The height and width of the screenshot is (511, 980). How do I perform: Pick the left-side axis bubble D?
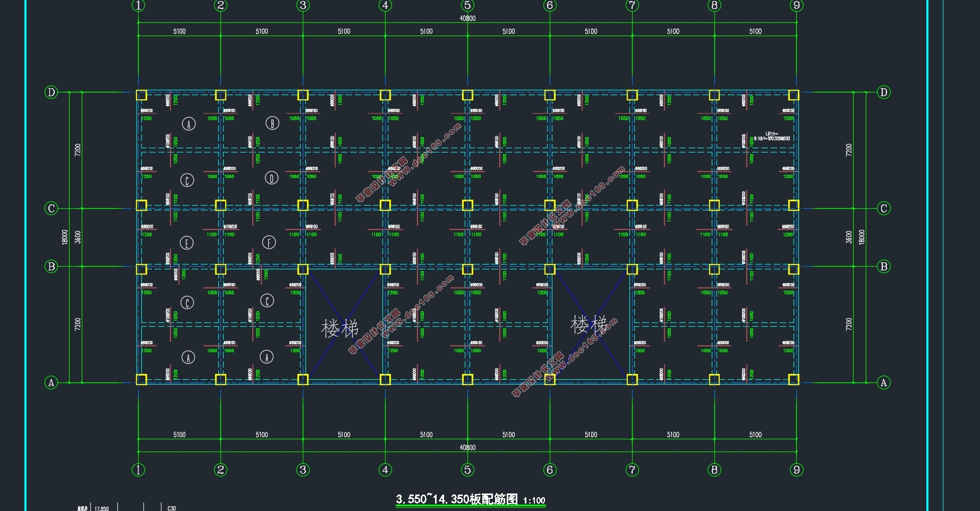point(51,92)
